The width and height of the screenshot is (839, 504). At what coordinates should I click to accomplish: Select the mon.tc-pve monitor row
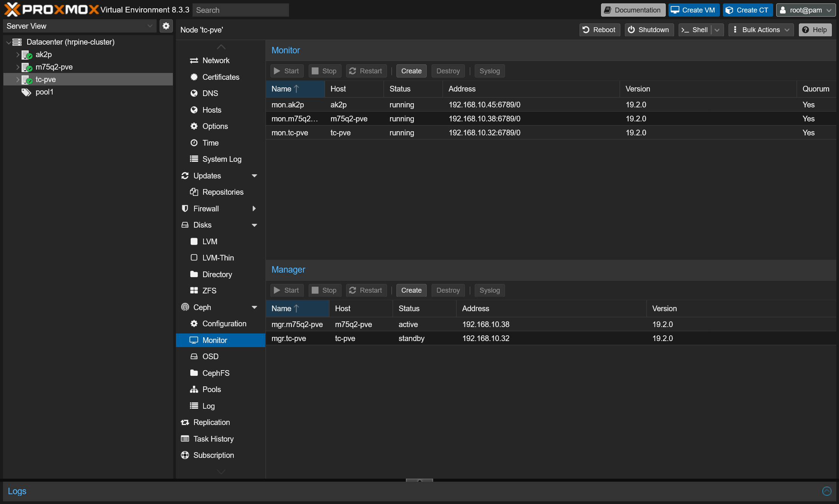coord(551,133)
